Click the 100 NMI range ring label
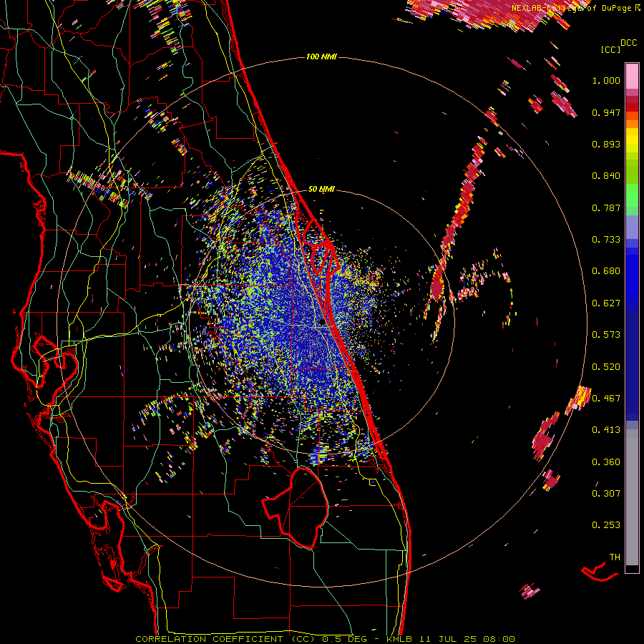The width and height of the screenshot is (644, 644). point(321,57)
